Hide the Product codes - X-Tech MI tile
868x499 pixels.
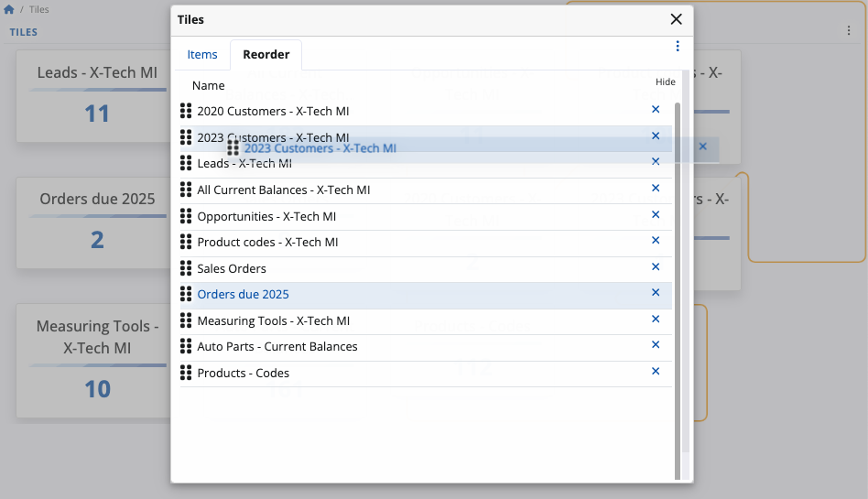(x=655, y=241)
